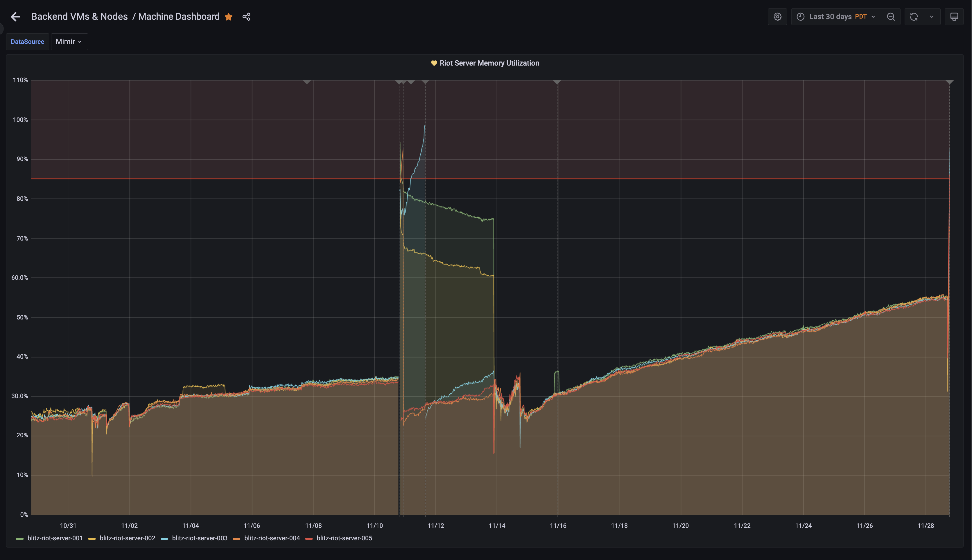
Task: Click the Machine Dashboard breadcrumb title
Action: (x=179, y=17)
